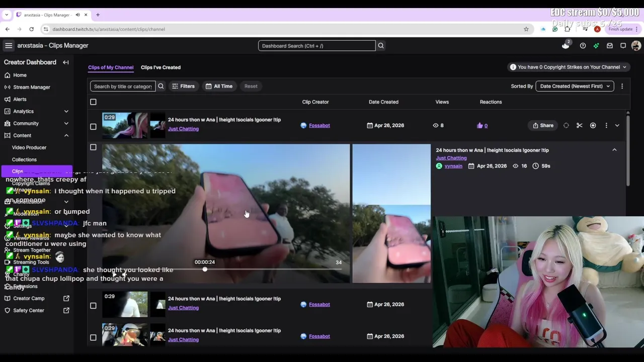Open Fossabot creator link on first clip

(319, 125)
